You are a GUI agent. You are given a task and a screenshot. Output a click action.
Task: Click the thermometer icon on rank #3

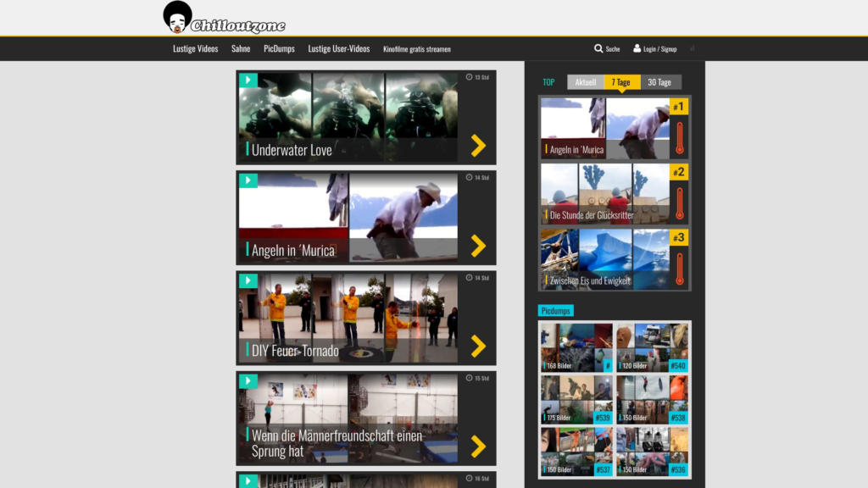(680, 269)
